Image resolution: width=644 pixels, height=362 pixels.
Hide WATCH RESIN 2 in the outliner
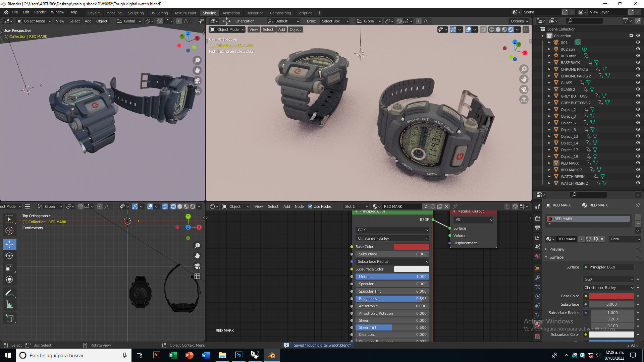pos(638,183)
